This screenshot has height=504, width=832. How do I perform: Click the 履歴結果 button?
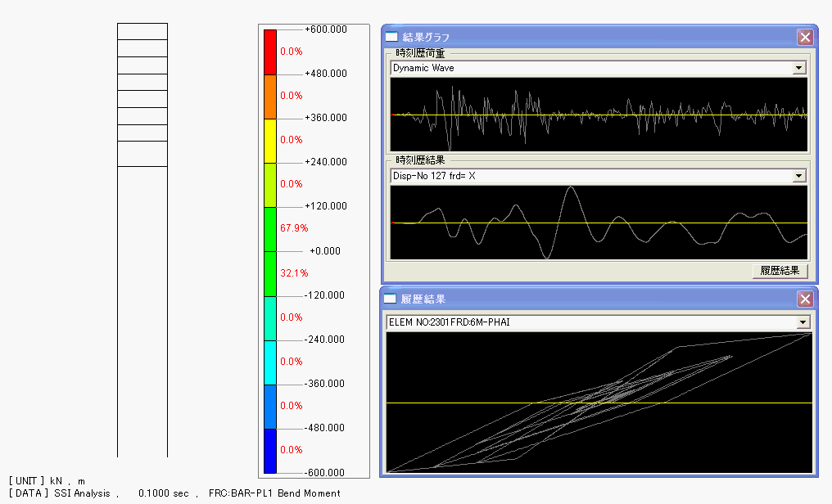point(780,271)
